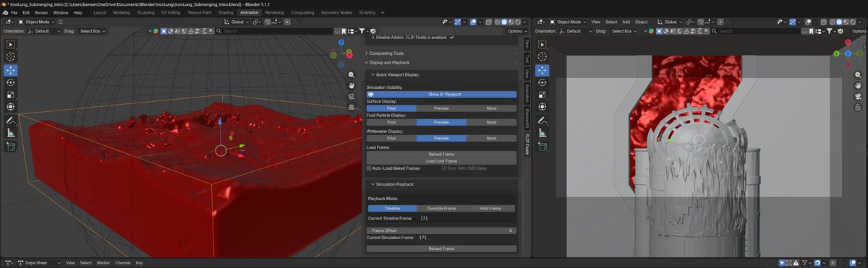Select the Move tool in right viewport toolbar
Image resolution: width=868 pixels, height=268 pixels.
click(542, 70)
